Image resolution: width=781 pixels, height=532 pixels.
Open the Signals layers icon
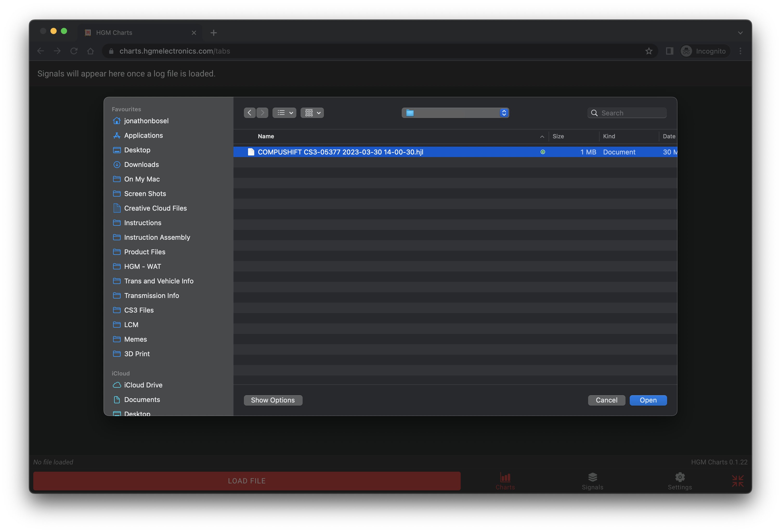(x=593, y=481)
